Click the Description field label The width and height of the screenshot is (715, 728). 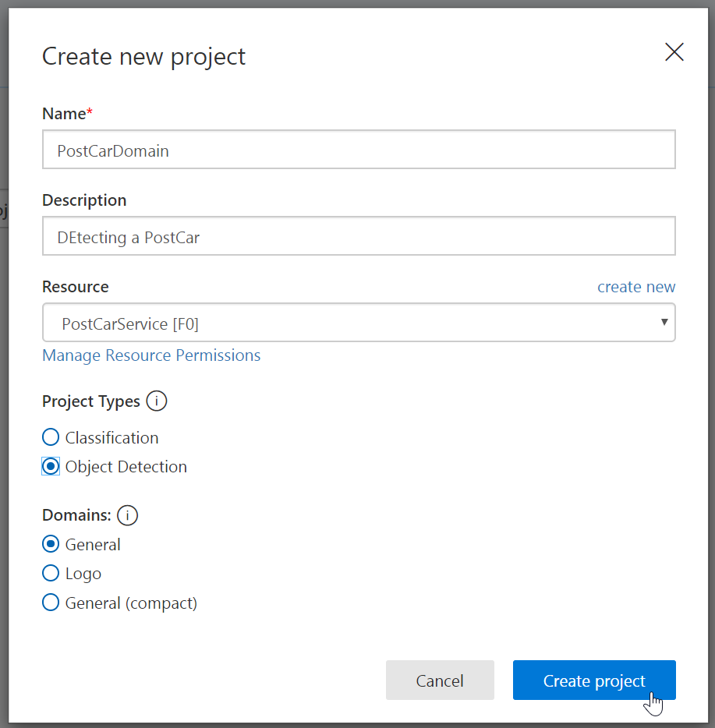84,200
